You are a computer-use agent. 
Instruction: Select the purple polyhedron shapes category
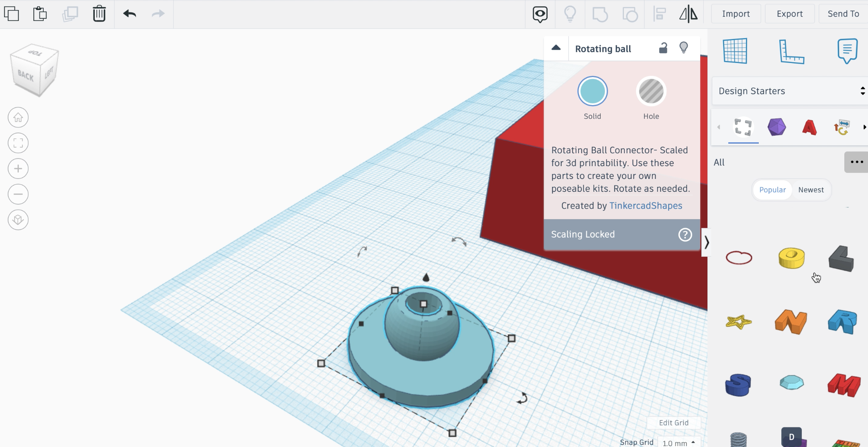pos(776,127)
